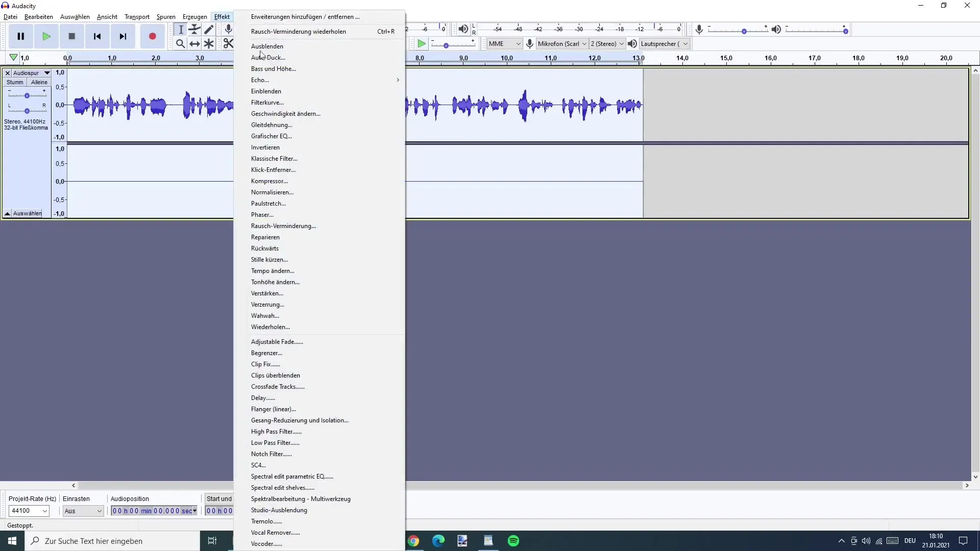Adjust the track pan L/R slider
The image size is (980, 551).
(x=27, y=110)
